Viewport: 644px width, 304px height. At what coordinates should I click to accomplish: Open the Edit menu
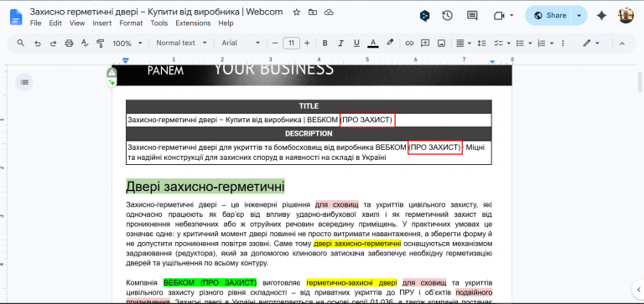click(55, 23)
